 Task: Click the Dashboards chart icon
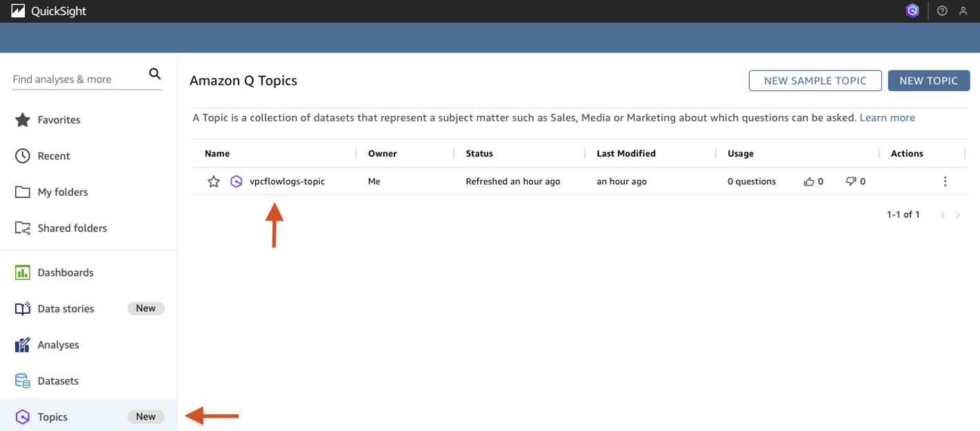23,272
